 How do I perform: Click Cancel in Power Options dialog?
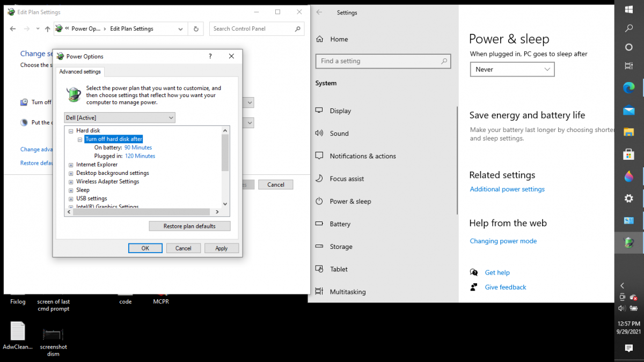point(184,248)
